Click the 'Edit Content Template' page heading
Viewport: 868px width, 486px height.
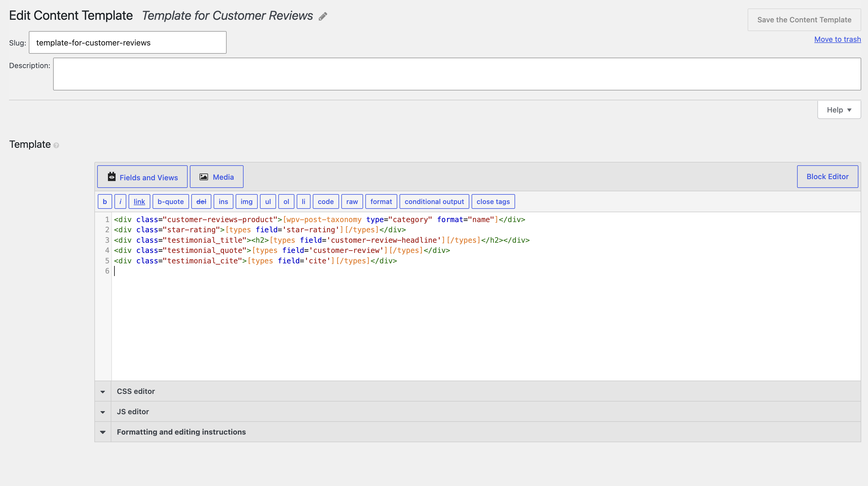[x=71, y=16]
